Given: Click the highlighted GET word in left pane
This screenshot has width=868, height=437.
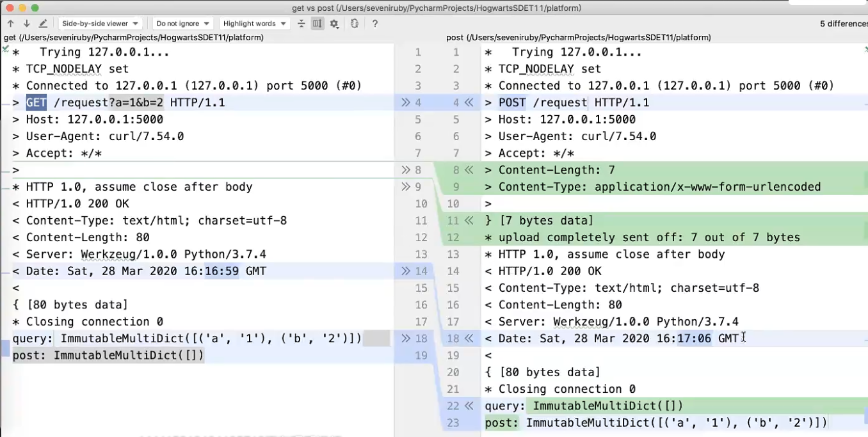Looking at the screenshot, I should coord(36,102).
